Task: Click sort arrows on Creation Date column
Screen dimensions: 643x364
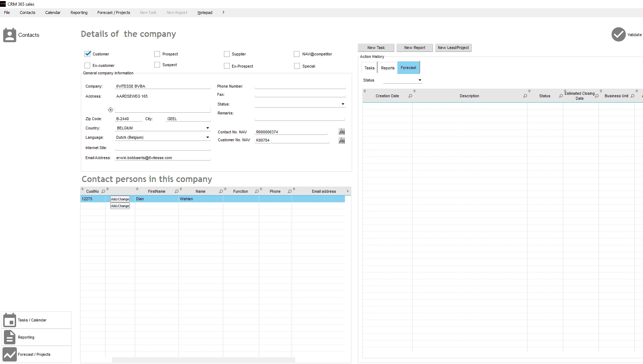Action: pos(365,91)
